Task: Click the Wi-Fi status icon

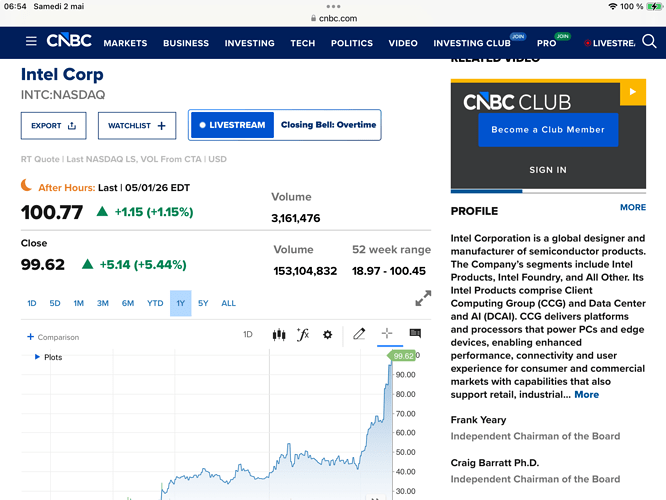Action: pos(612,6)
